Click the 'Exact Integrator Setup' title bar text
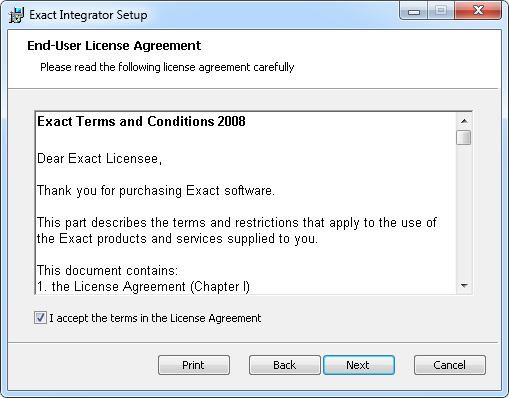Image resolution: width=509 pixels, height=398 pixels. pyautogui.click(x=88, y=15)
